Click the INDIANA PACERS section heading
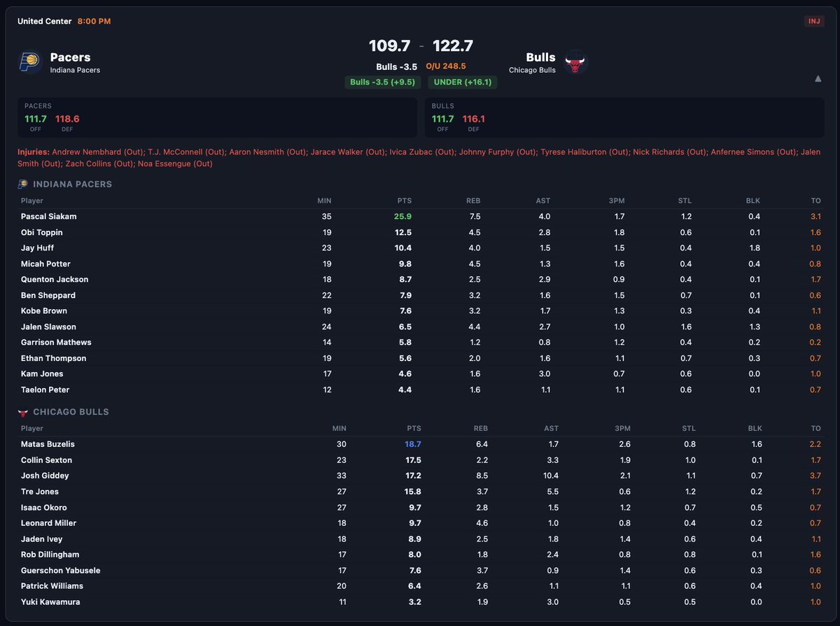 (x=73, y=185)
